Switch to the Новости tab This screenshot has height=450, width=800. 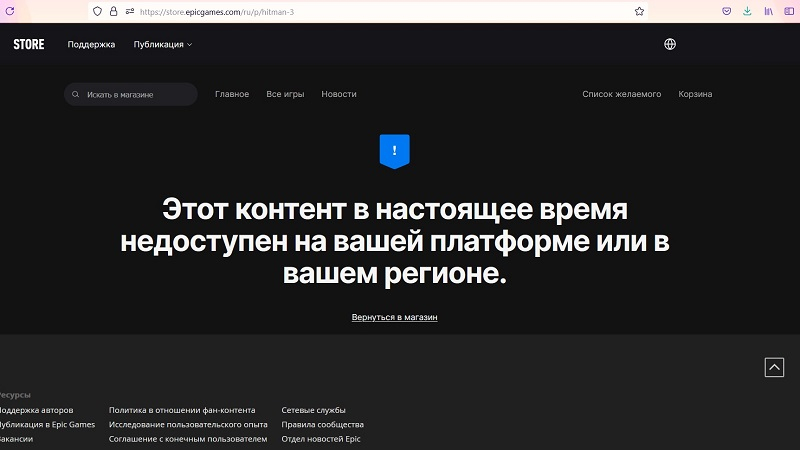coord(339,94)
